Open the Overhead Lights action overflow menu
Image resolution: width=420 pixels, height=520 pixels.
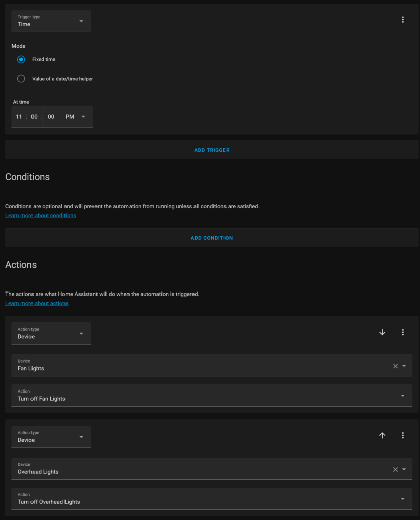tap(403, 435)
